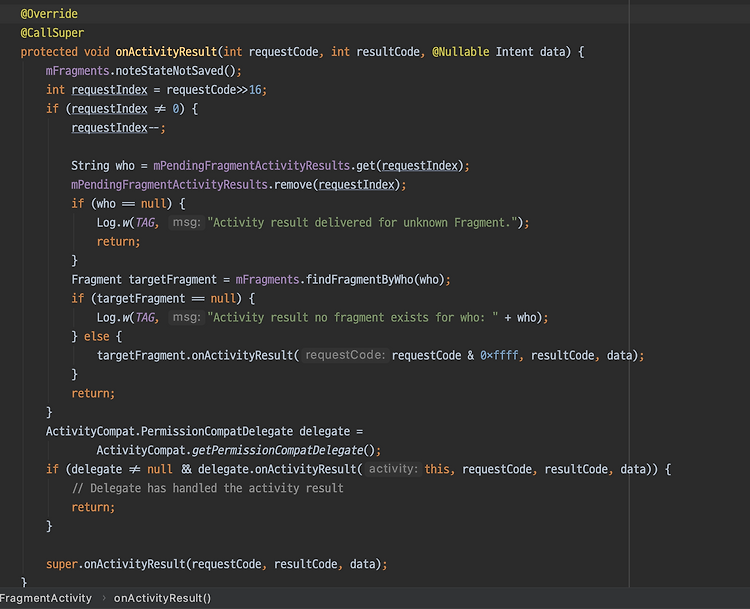The height and width of the screenshot is (609, 750).
Task: Click the requestIndex-- decrement statement
Action: pyautogui.click(x=118, y=128)
